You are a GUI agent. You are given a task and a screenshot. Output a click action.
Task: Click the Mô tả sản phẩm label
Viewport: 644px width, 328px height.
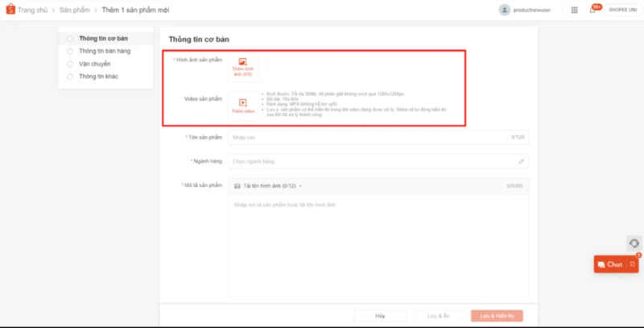click(x=203, y=185)
